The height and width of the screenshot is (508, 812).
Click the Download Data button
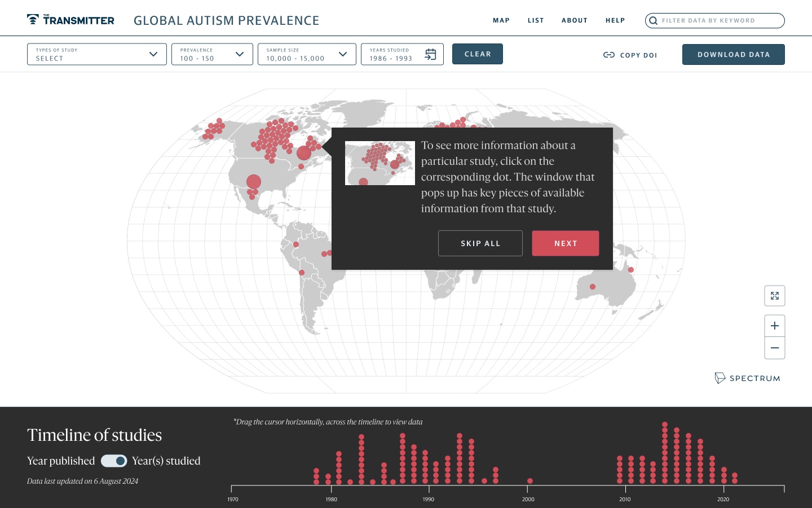[734, 55]
